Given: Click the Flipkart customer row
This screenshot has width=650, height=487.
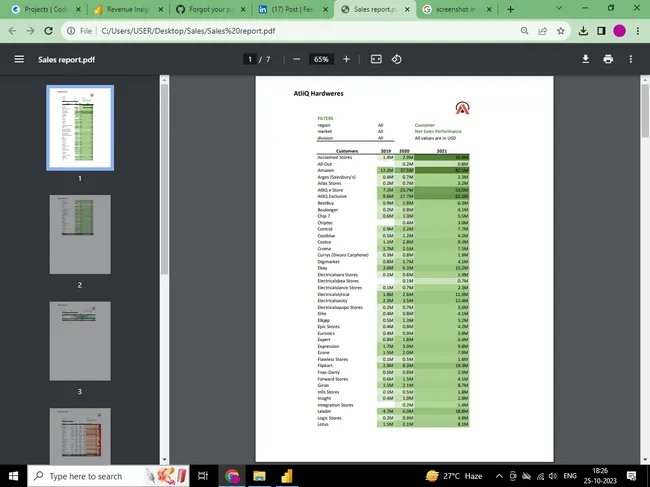Looking at the screenshot, I should pos(393,366).
